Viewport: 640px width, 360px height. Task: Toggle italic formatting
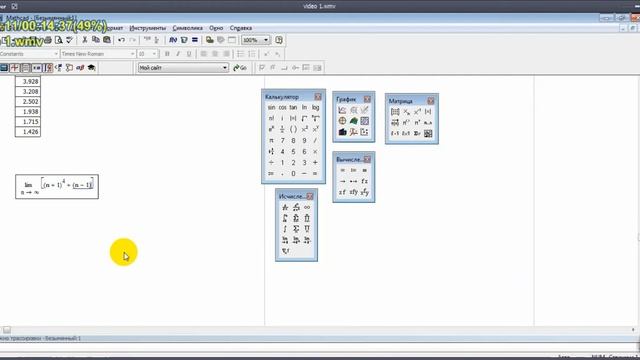tap(178, 54)
